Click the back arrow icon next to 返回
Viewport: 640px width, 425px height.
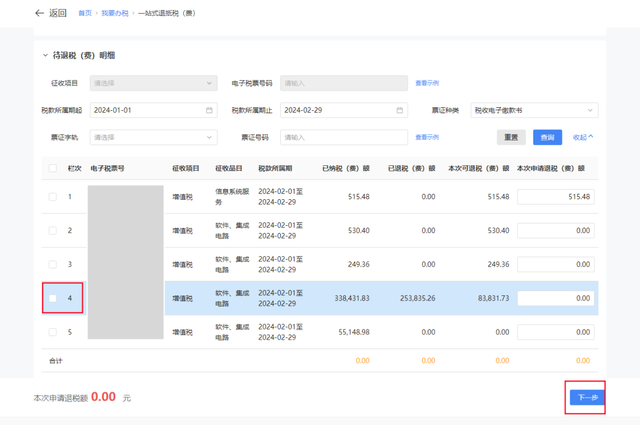click(x=40, y=13)
